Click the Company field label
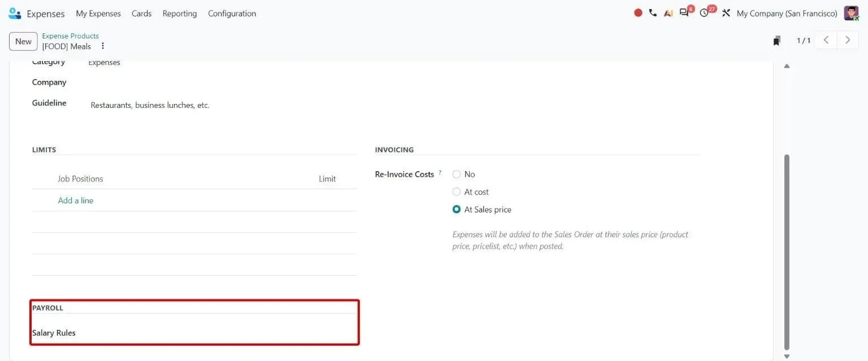868x361 pixels. coord(49,82)
